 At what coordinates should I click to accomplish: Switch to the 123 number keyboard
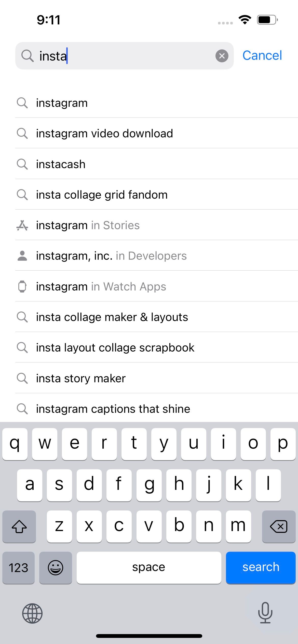pos(19,567)
